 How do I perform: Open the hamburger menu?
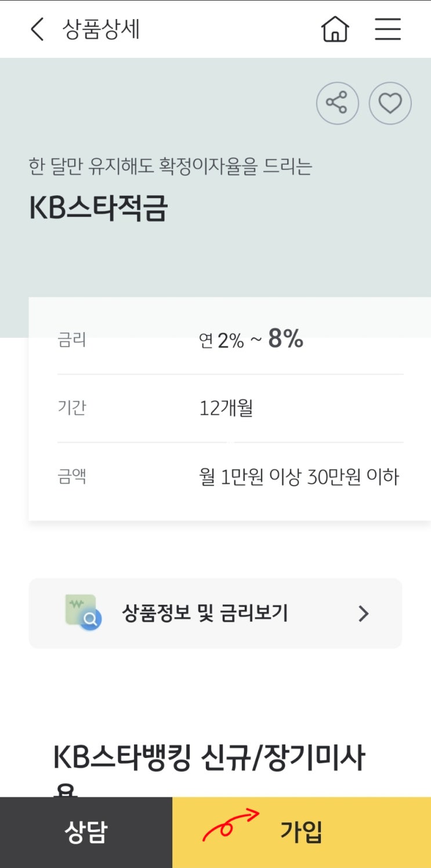pyautogui.click(x=387, y=29)
